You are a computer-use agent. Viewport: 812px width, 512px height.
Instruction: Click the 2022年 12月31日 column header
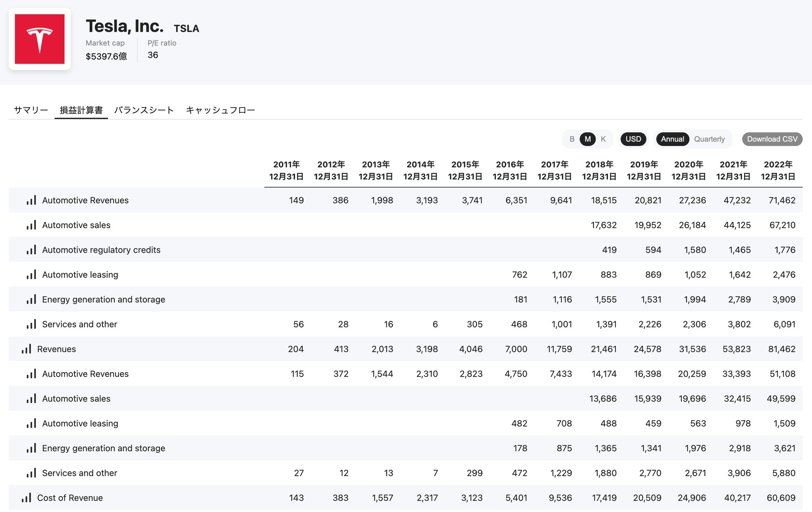click(777, 170)
